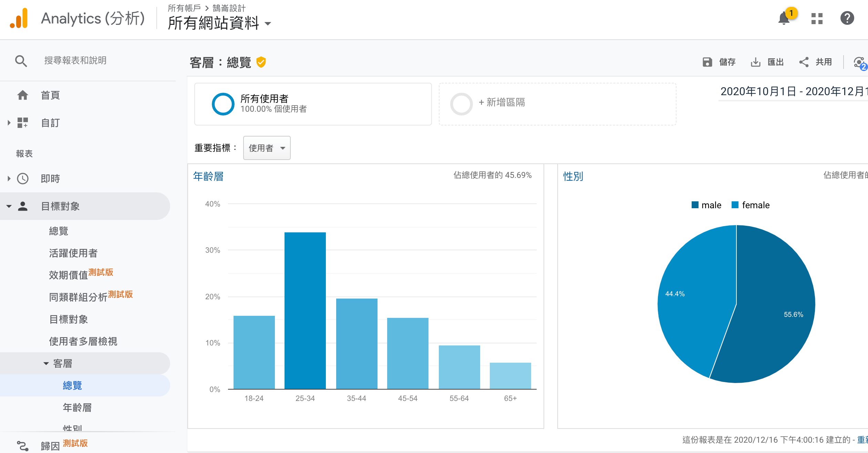Click the attribution path icon beside 歸因
This screenshot has height=453, width=868.
(23, 446)
